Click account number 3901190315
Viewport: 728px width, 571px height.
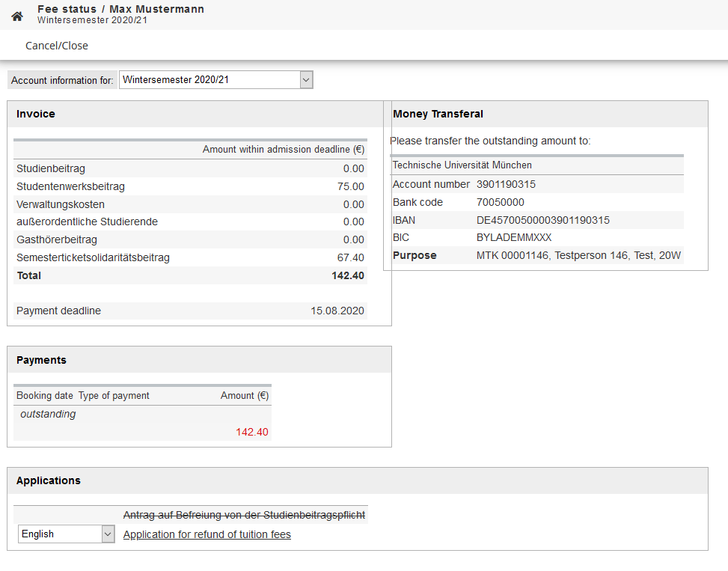(506, 184)
